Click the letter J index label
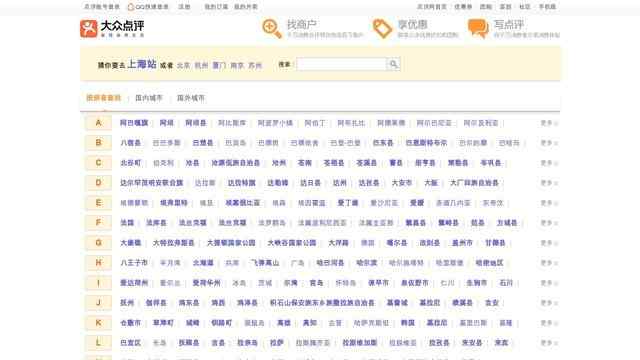The height and width of the screenshot is (360, 640). coord(98,303)
